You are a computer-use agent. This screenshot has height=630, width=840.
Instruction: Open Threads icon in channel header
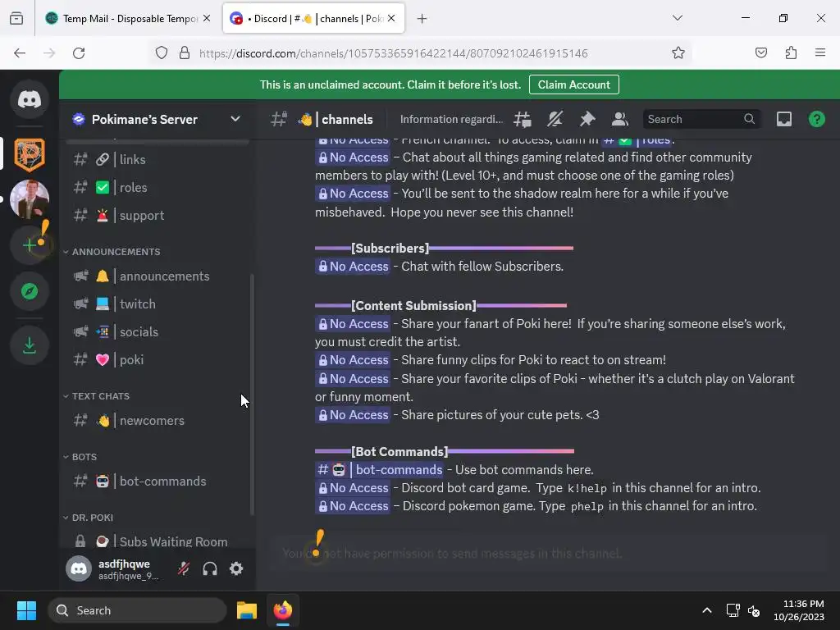(x=523, y=120)
